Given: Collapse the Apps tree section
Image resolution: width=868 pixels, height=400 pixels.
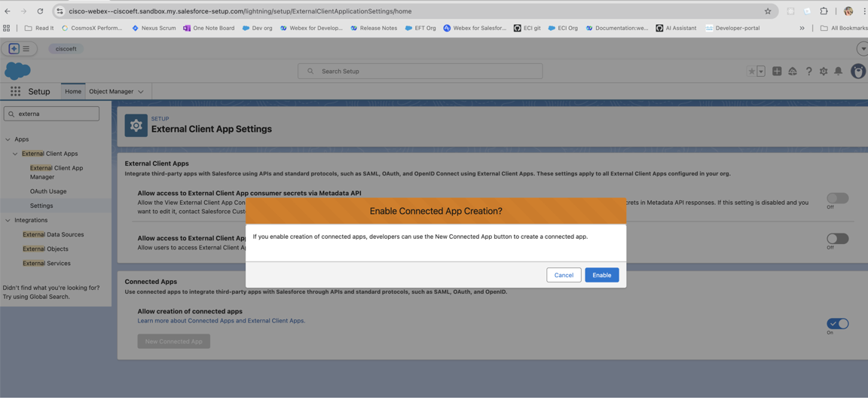Looking at the screenshot, I should click(8, 139).
